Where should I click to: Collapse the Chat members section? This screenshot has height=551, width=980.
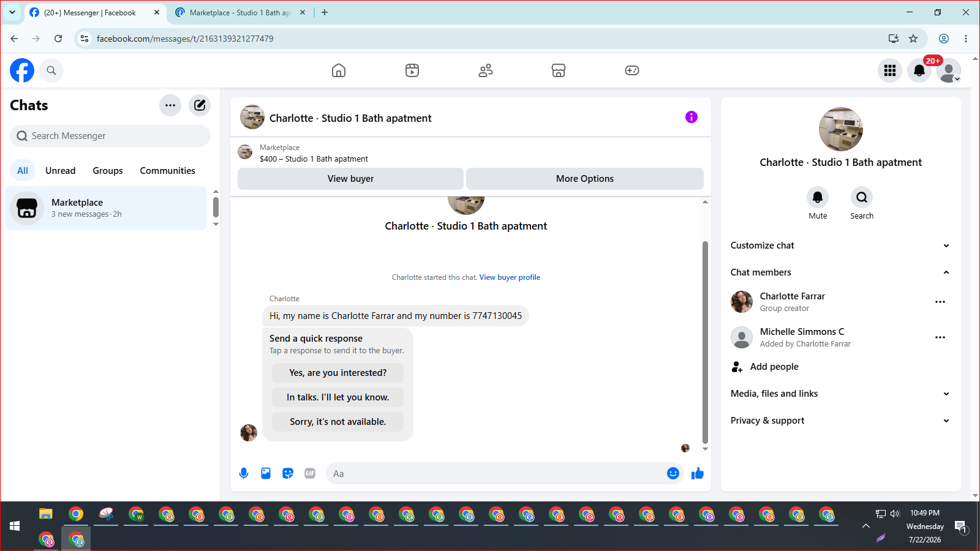click(840, 272)
